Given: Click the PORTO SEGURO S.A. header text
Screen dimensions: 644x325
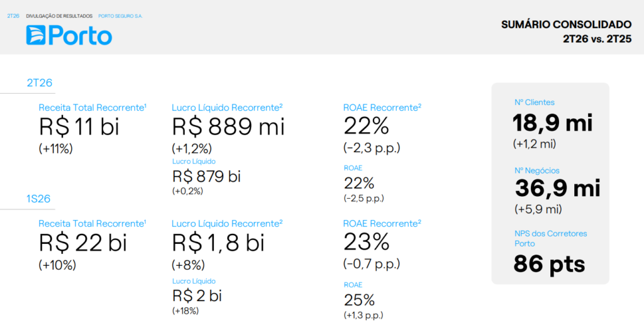Looking at the screenshot, I should coord(121,16).
